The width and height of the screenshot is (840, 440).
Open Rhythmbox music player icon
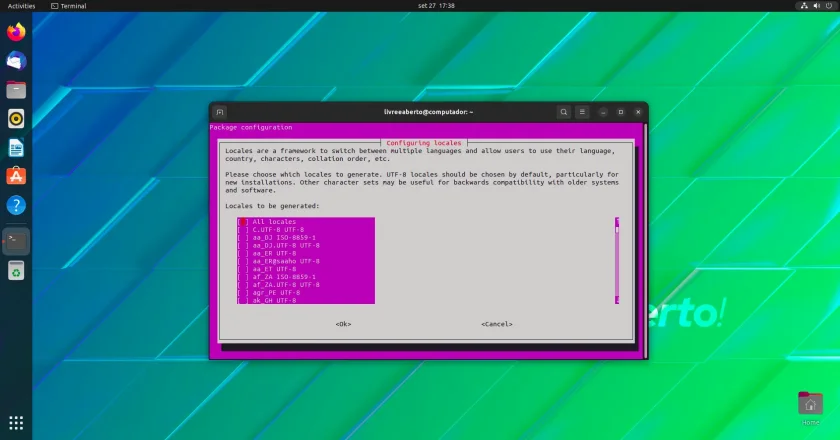click(x=16, y=118)
